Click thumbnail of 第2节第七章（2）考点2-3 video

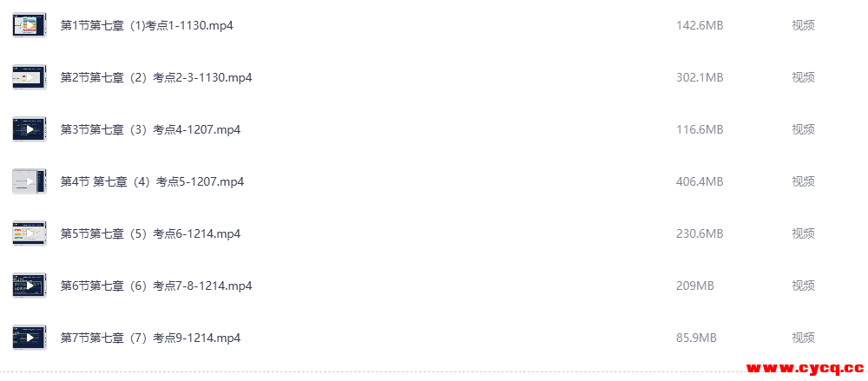click(x=30, y=77)
